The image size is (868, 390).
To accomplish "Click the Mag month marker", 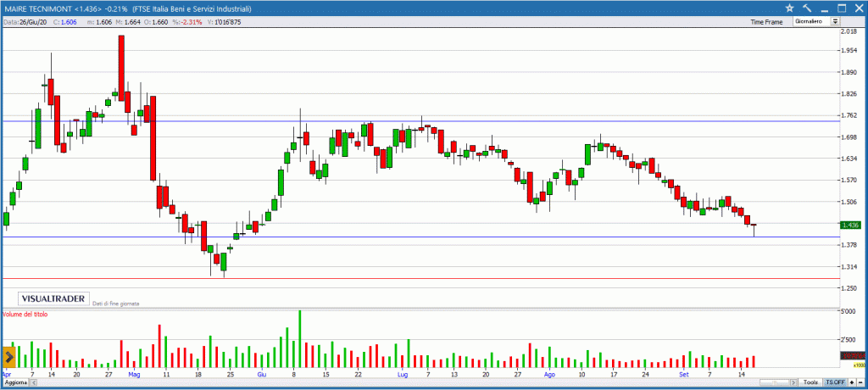I will coord(135,375).
